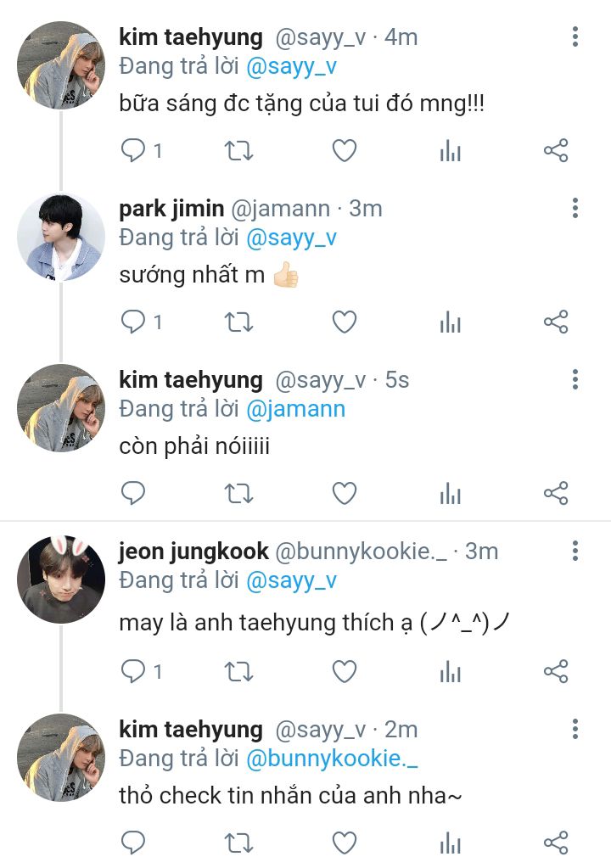Like the "còn phải nóiiiii" tweet

tap(344, 493)
